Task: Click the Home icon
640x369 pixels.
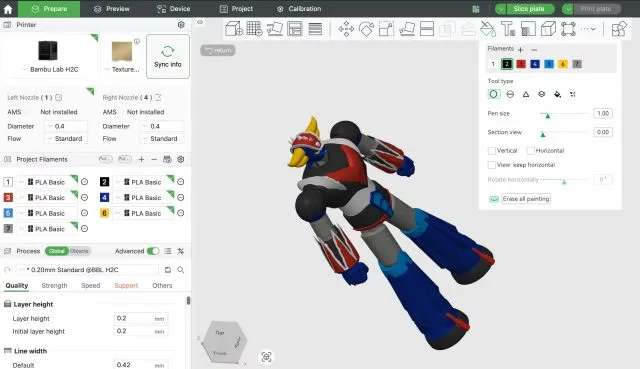Action: [8, 9]
